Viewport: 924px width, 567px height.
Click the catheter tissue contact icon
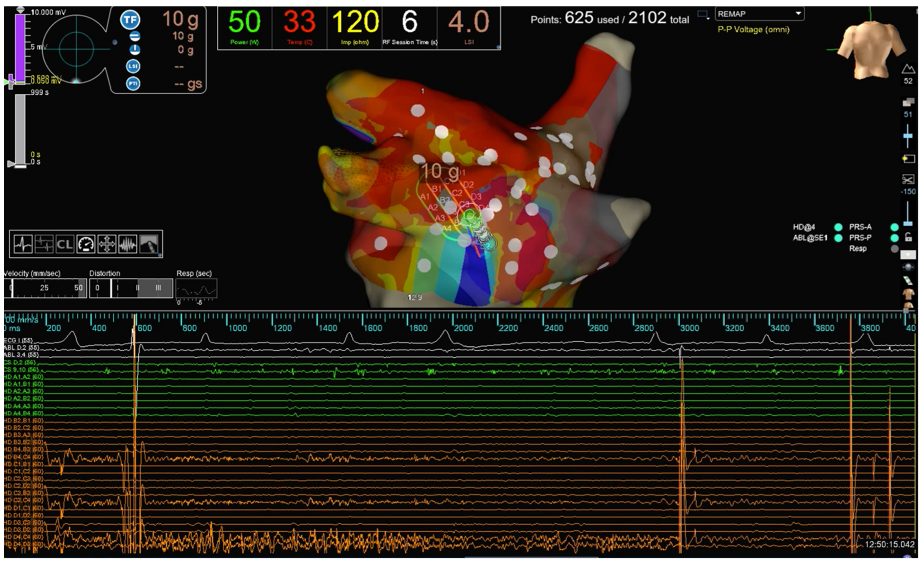tap(149, 244)
